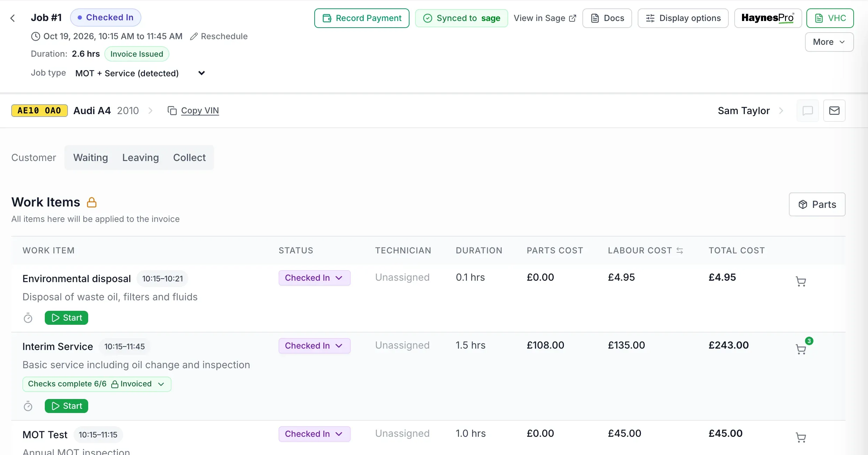Click the Synced to sage status button
Screen dimensions: 868x455
tap(462, 18)
